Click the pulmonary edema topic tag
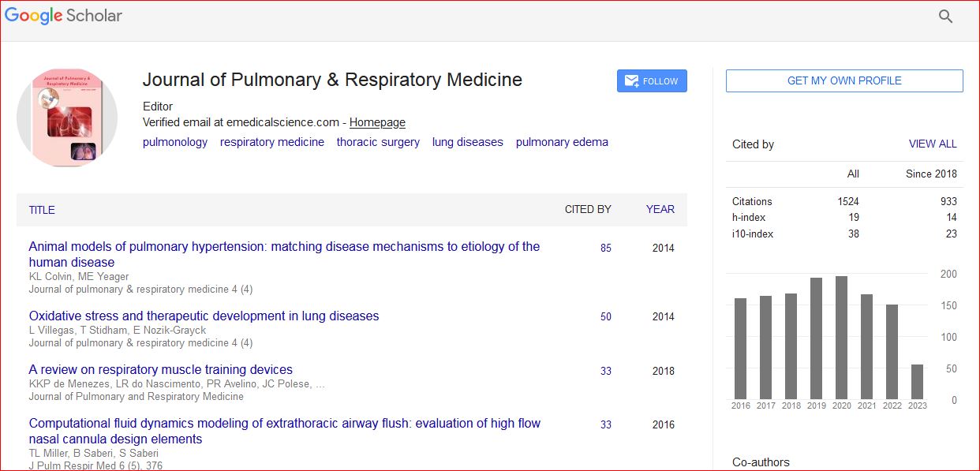The image size is (980, 471). pos(562,142)
